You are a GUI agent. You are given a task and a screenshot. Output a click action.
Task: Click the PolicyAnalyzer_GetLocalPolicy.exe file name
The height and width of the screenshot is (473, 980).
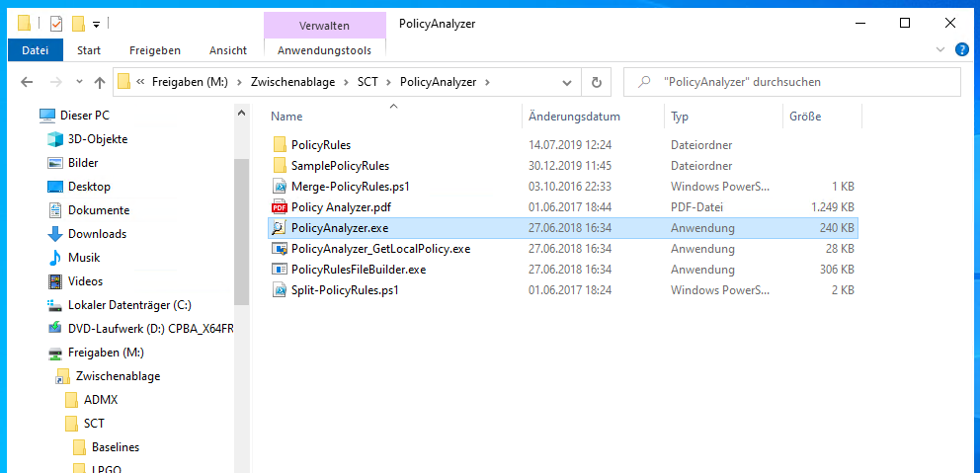(x=380, y=249)
